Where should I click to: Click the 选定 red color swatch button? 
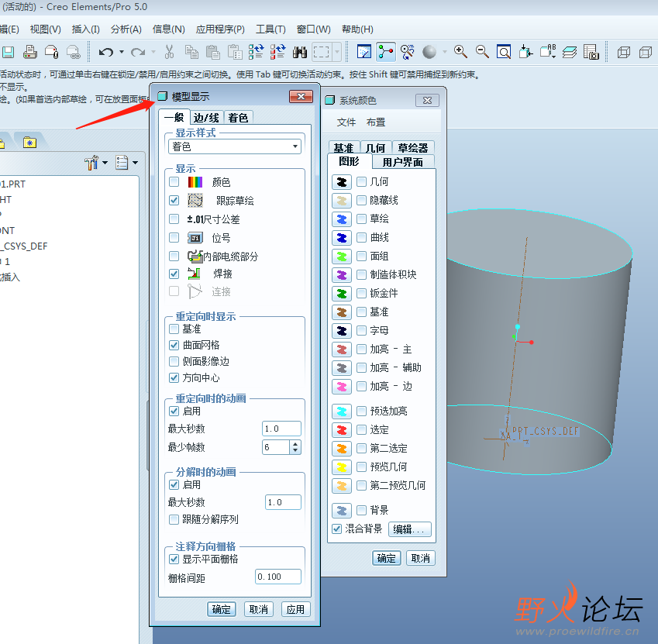pyautogui.click(x=342, y=430)
